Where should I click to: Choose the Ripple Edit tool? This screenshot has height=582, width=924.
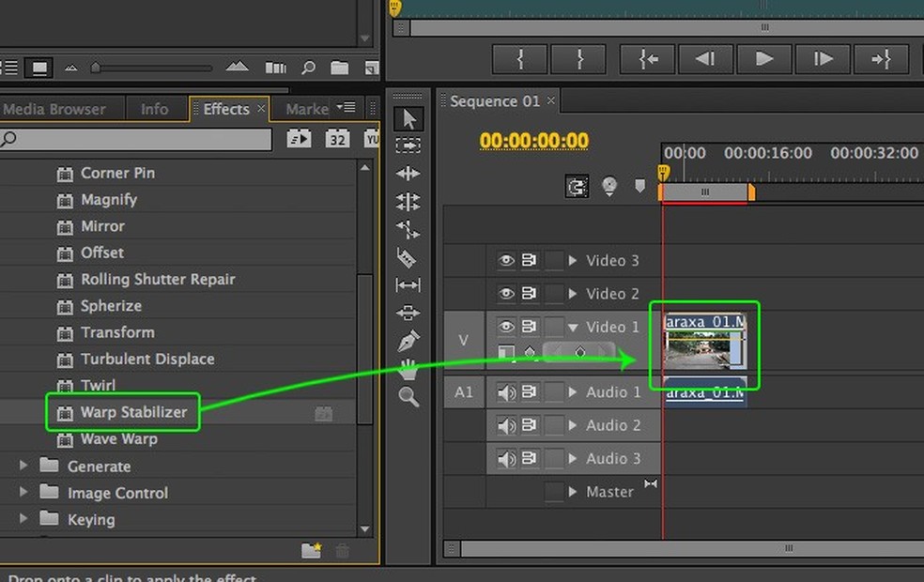point(408,174)
